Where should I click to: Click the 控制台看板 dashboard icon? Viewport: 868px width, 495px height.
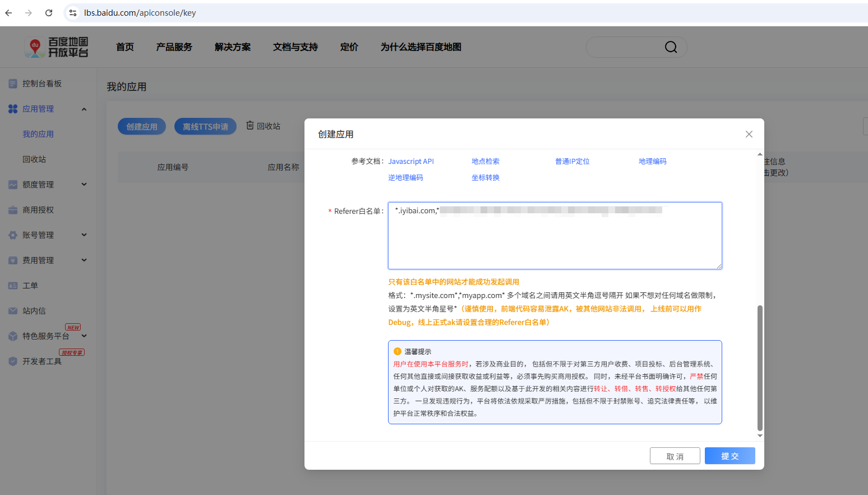(13, 84)
